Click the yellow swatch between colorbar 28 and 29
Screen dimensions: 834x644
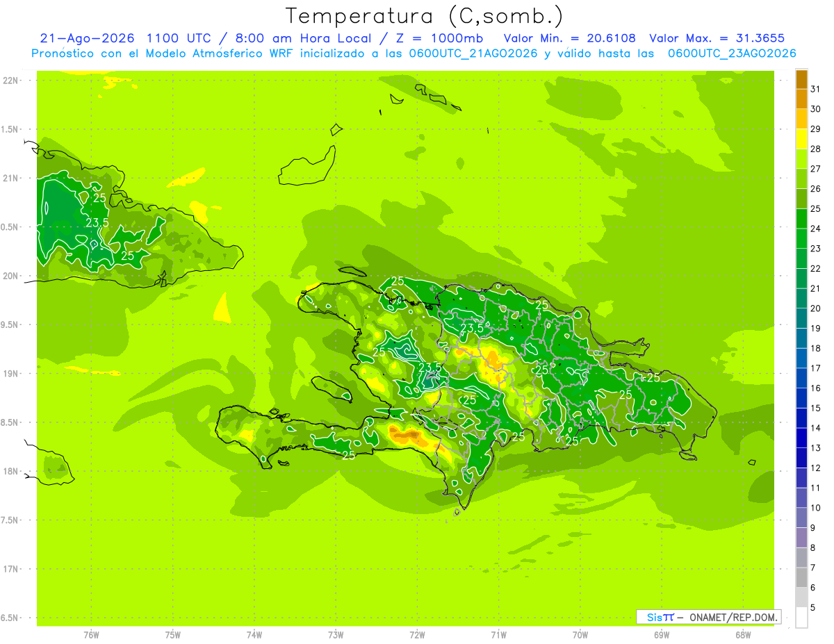pyautogui.click(x=801, y=139)
